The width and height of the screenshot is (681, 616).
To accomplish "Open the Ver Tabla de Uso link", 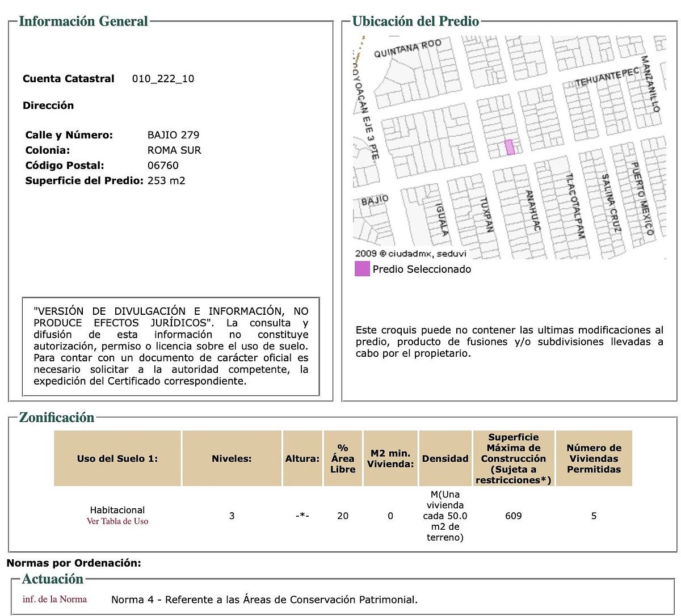I will coord(117,521).
